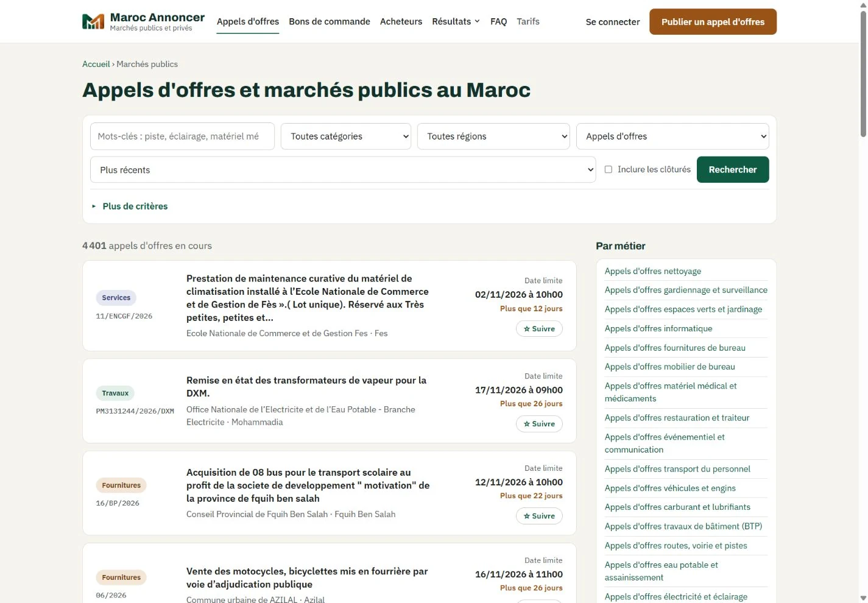The width and height of the screenshot is (868, 603).
Task: Open Appels d'offres restauration et traiteur
Action: coord(677,418)
